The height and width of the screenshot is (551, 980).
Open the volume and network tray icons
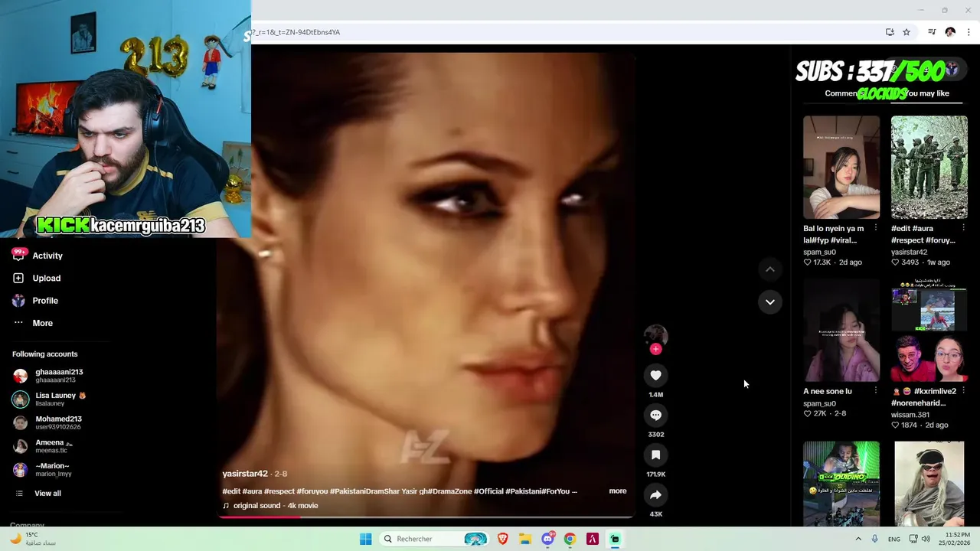coord(920,539)
